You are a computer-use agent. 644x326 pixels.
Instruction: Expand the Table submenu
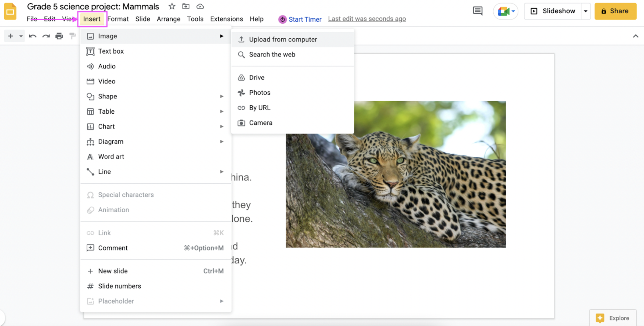(x=156, y=111)
